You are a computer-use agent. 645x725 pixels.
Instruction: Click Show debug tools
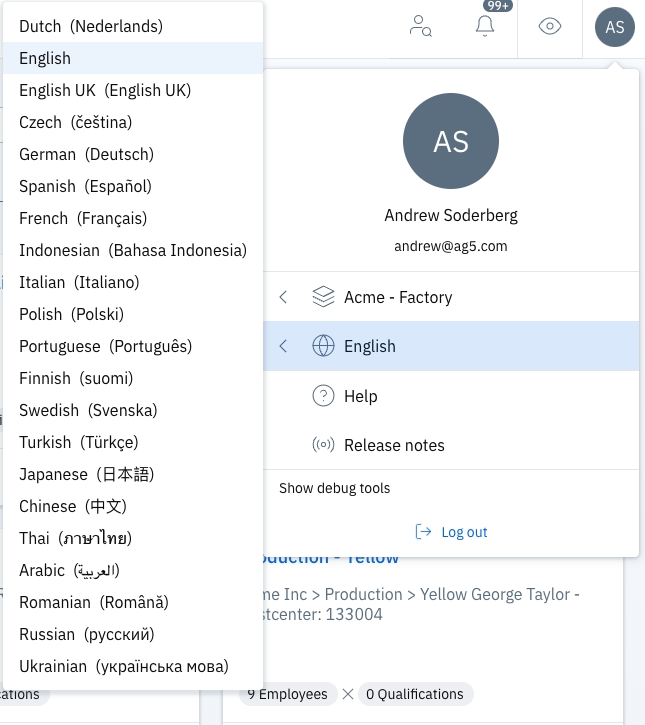click(334, 488)
